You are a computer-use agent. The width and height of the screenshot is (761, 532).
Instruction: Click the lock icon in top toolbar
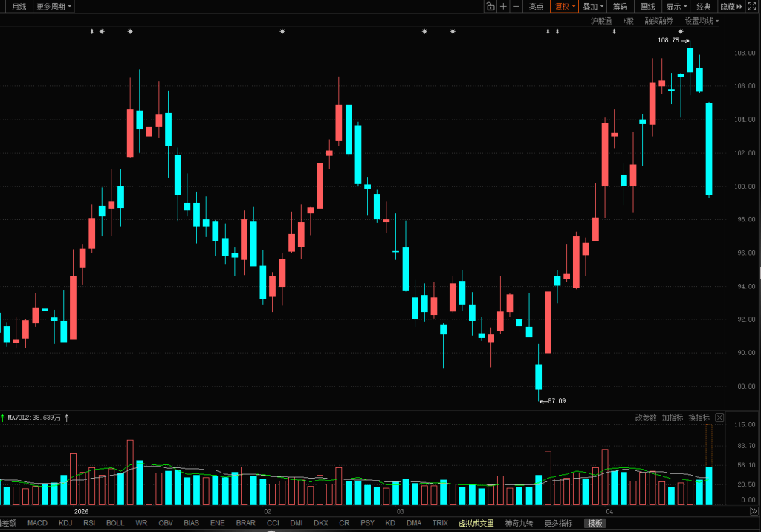click(x=490, y=7)
